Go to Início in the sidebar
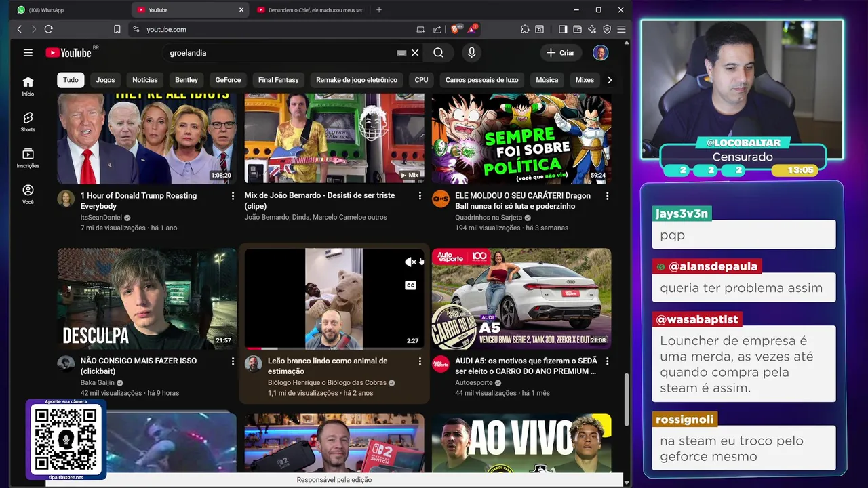This screenshot has height=488, width=868. tap(28, 86)
